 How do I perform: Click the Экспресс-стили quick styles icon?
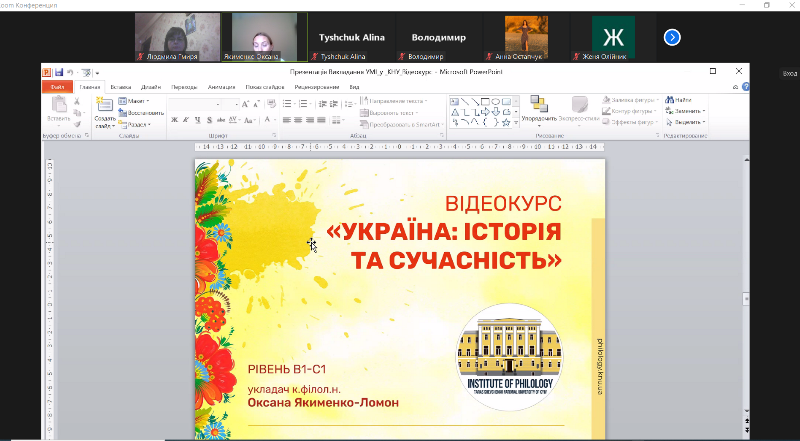(x=578, y=108)
